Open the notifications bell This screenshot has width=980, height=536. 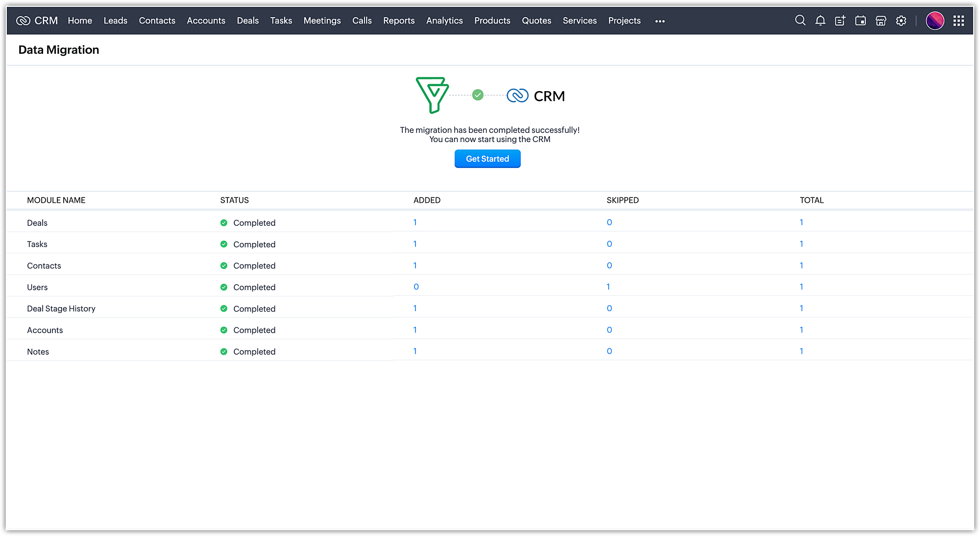click(820, 21)
